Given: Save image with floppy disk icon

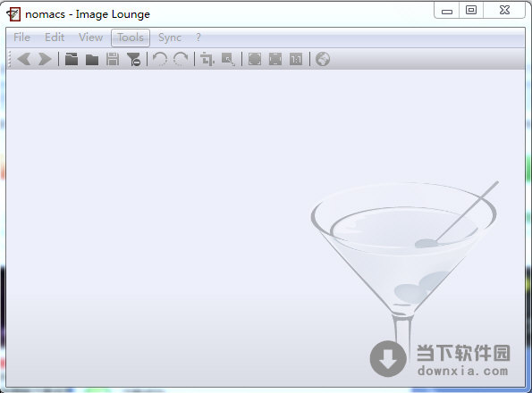Looking at the screenshot, I should [x=113, y=59].
